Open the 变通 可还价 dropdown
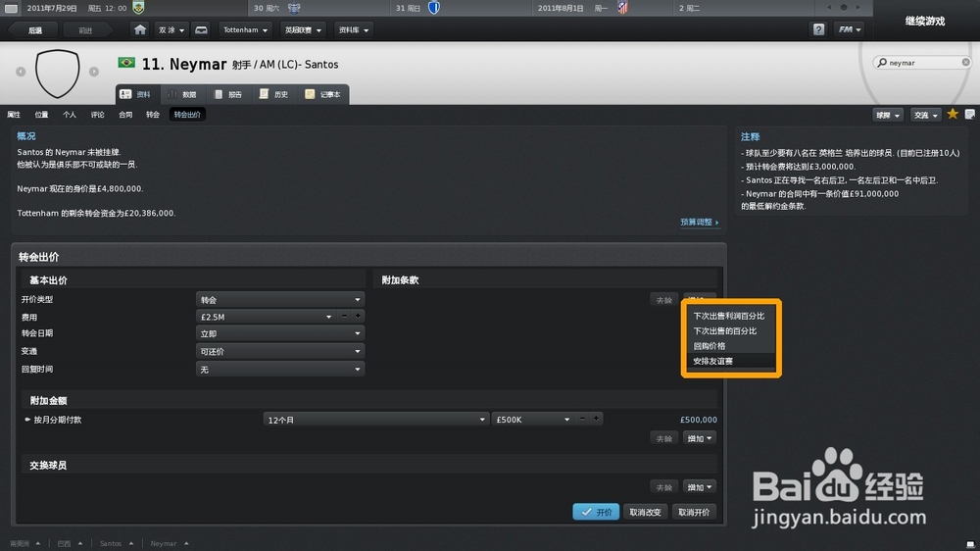Viewport: 980px width, 551px height. pos(279,352)
